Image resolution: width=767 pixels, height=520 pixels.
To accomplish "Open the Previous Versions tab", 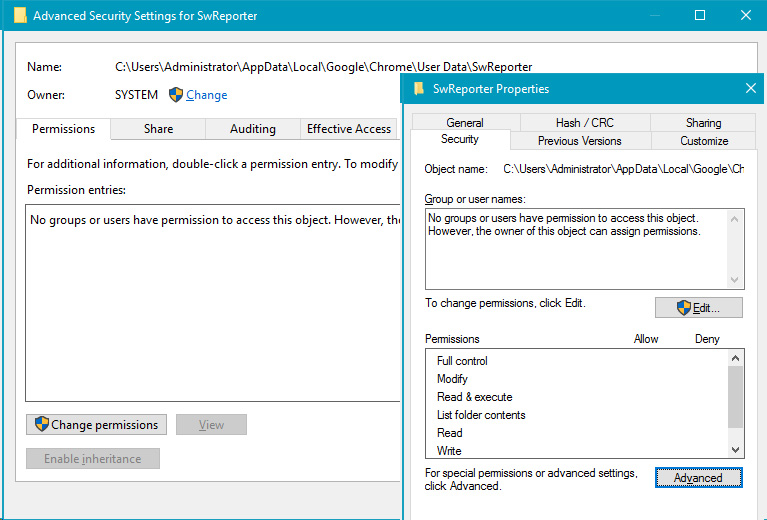I will point(580,141).
